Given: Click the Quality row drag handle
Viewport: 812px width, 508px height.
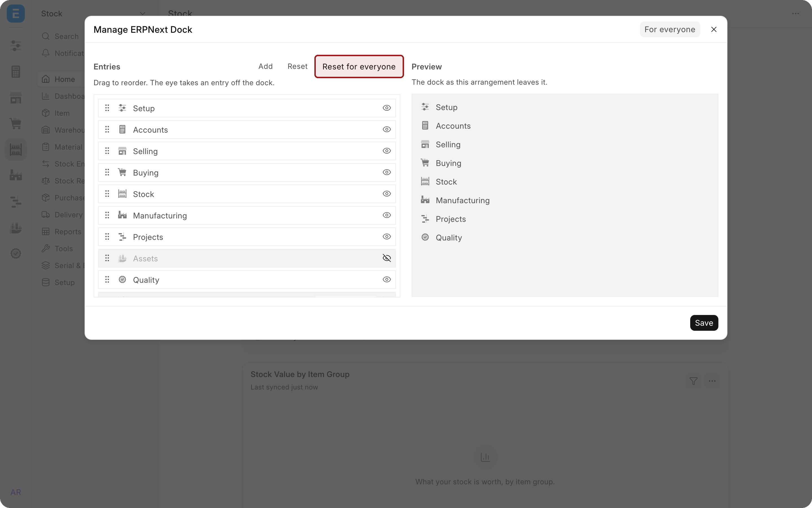Looking at the screenshot, I should [107, 279].
